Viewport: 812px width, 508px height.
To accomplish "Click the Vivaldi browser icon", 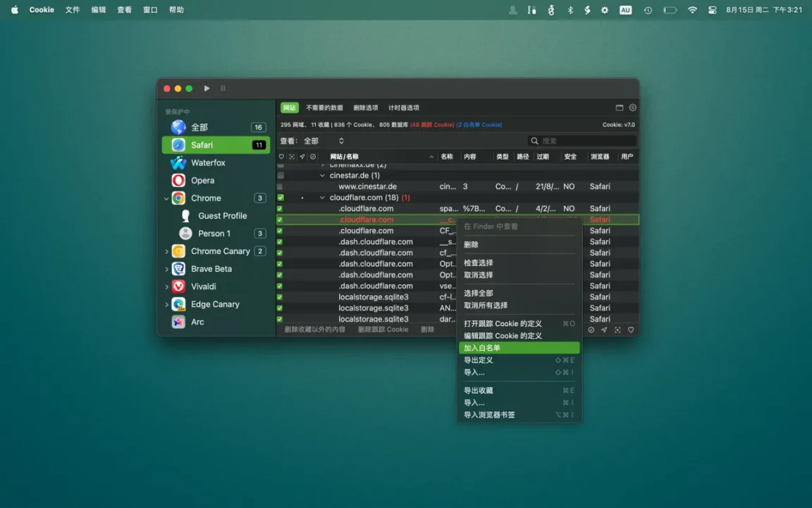I will pyautogui.click(x=178, y=286).
